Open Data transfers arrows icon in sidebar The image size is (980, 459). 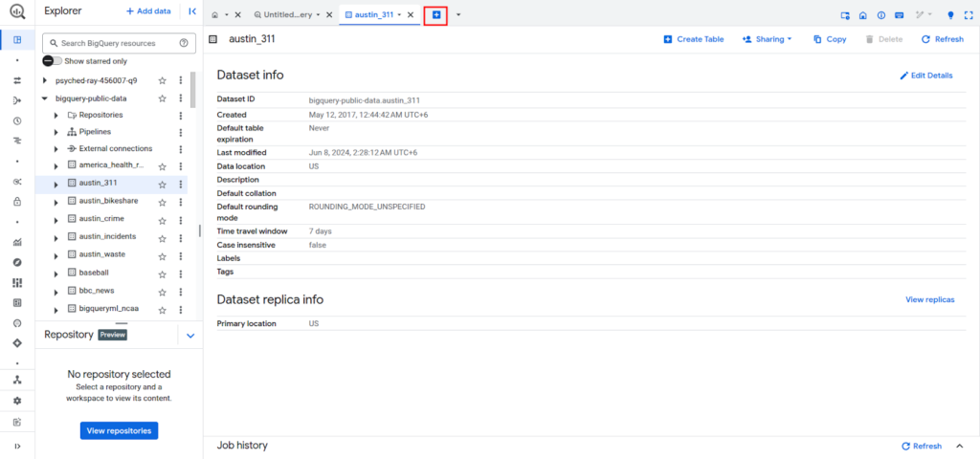[17, 80]
